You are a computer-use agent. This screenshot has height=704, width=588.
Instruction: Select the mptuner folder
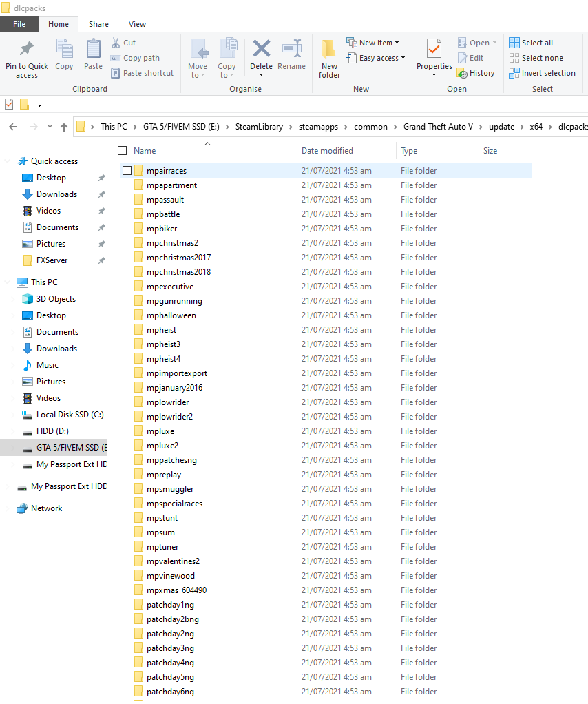click(x=162, y=547)
